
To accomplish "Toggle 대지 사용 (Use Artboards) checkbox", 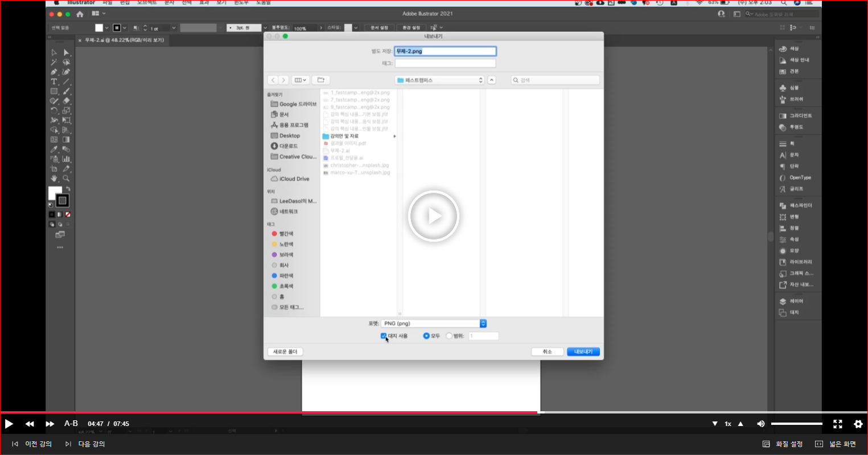I will click(x=384, y=336).
